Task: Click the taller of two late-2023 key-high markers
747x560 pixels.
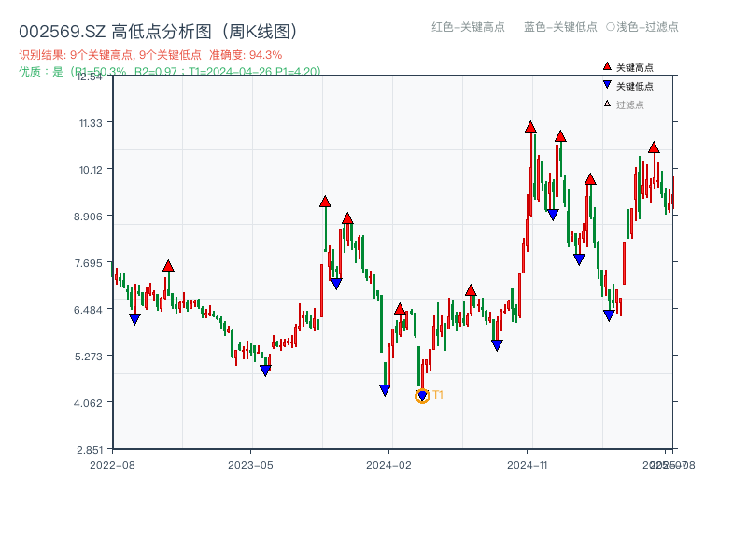Action: click(325, 202)
